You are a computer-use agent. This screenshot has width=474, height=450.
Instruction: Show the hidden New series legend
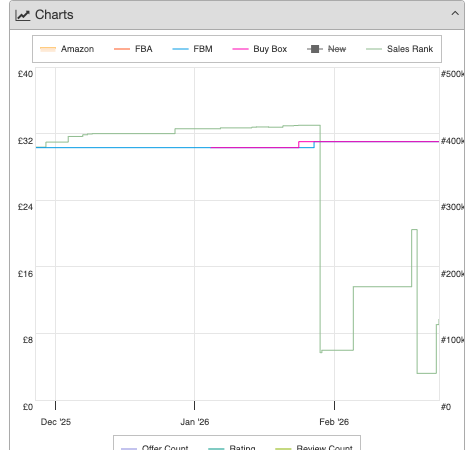point(327,49)
